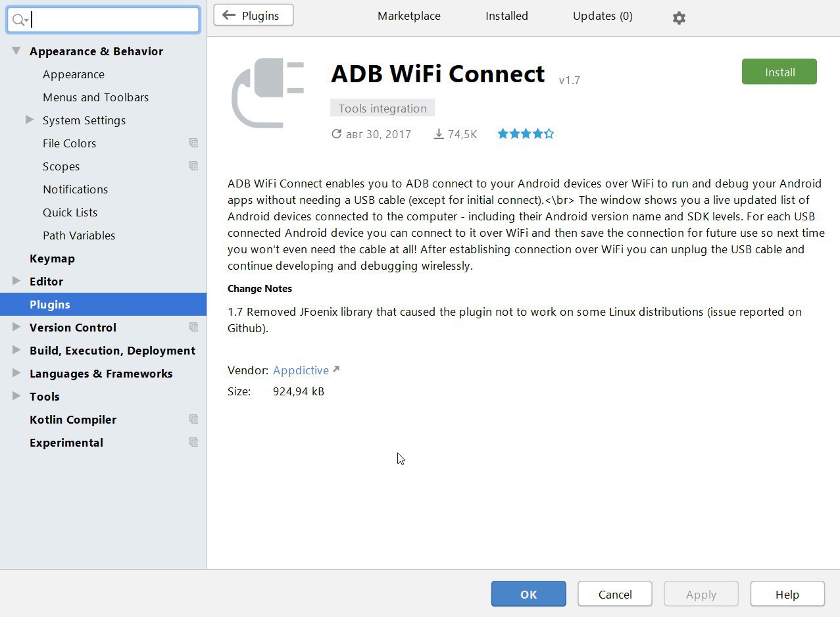
Task: Click project-level icon next to Kotlin Compiler
Action: click(193, 419)
